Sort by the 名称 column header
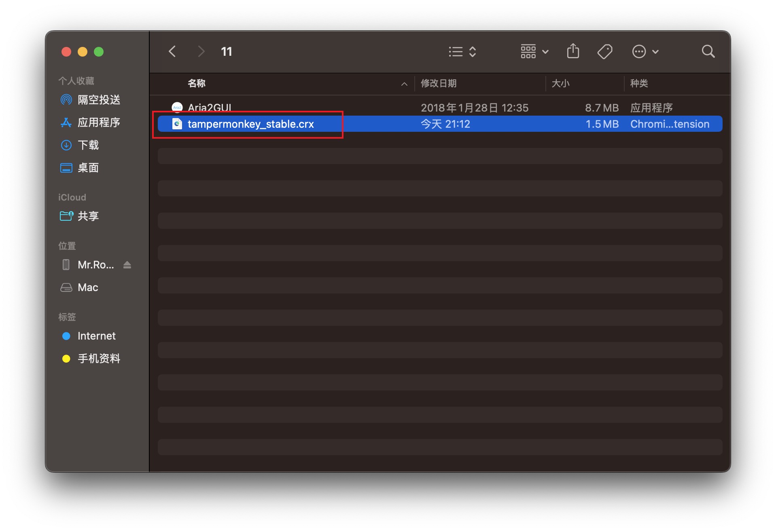 point(197,83)
